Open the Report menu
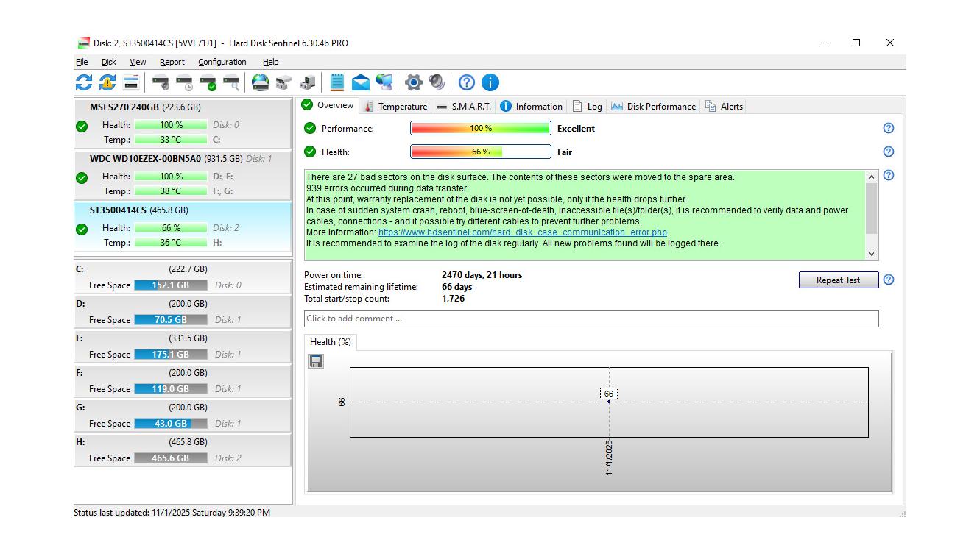Viewport: 980px width, 551px height. (172, 63)
